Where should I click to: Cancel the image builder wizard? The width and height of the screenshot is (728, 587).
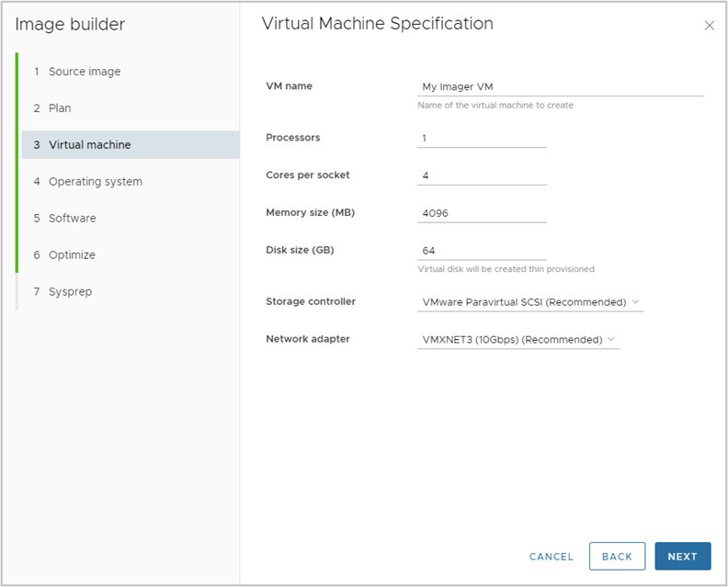tap(552, 557)
